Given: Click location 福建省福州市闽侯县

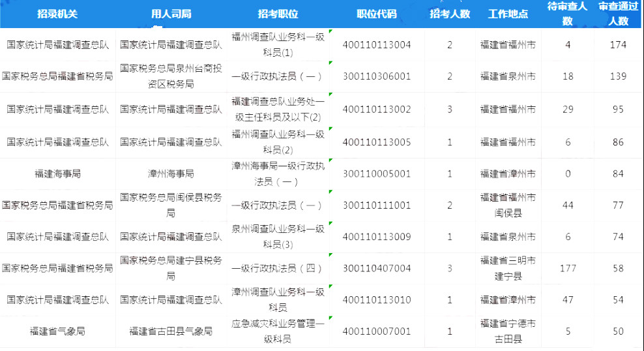Looking at the screenshot, I should [x=508, y=205].
